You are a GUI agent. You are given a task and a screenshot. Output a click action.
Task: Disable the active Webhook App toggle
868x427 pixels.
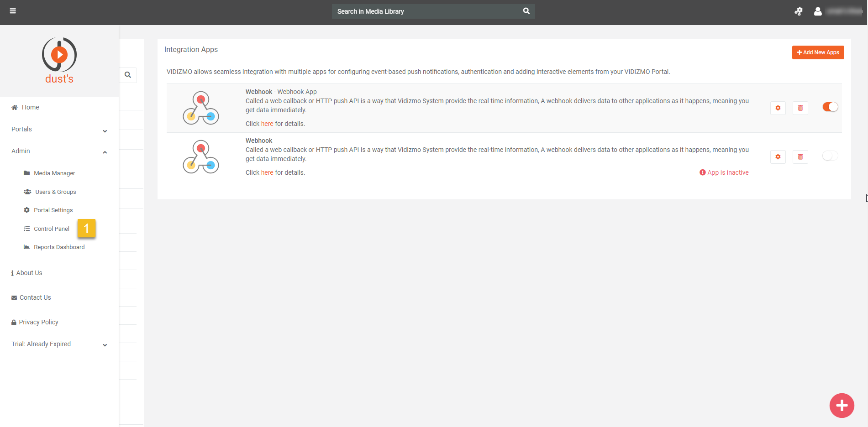[830, 107]
